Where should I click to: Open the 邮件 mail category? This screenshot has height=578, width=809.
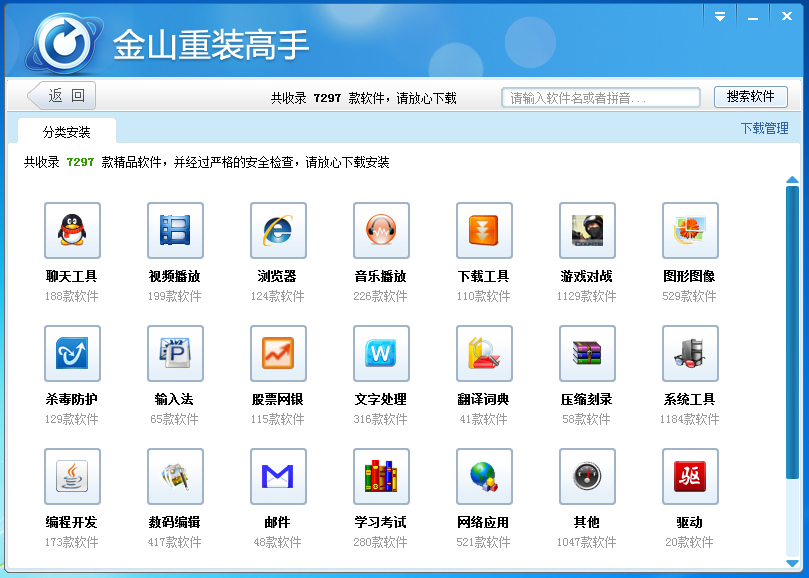click(x=278, y=477)
